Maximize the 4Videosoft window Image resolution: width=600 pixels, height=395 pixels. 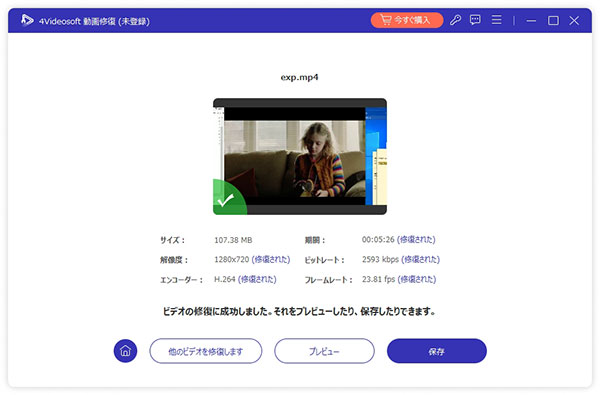tap(553, 20)
